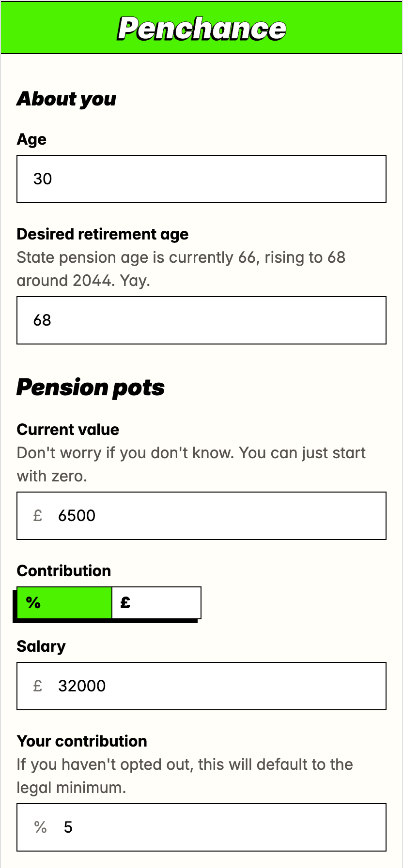Screen dimensions: 403x868
Task: Click the Desired retirement age label
Action: tap(103, 234)
